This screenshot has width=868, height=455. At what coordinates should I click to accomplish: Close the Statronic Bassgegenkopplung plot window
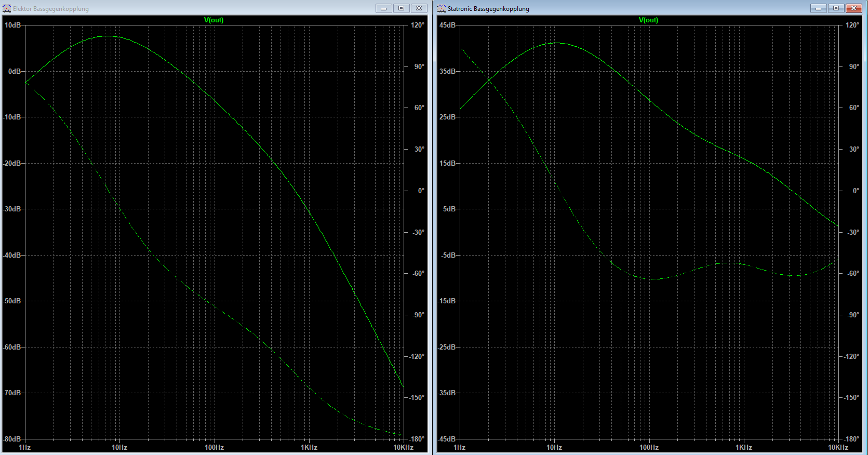click(853, 8)
